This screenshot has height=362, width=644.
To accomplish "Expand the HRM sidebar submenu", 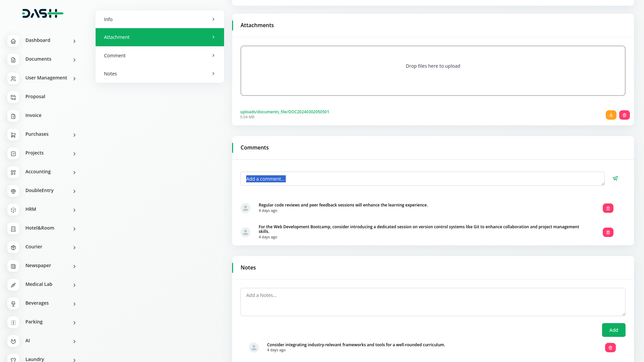I will 74,210.
